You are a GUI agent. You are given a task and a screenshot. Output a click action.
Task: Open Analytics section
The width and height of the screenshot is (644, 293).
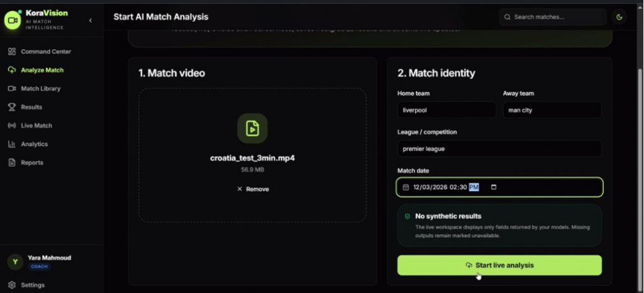point(34,144)
